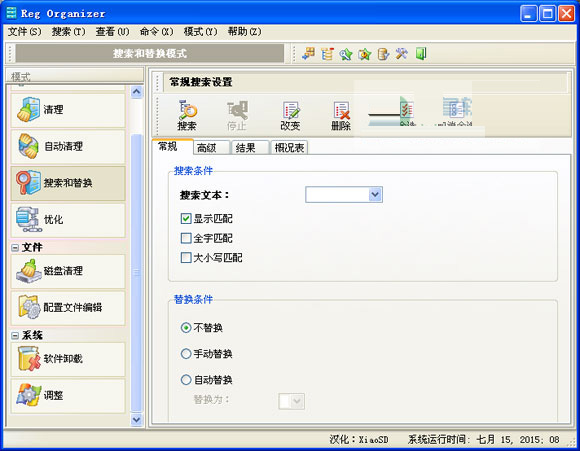Screen dimensions: 580x451
Task: Open the 搜索(T) menu
Action: point(68,32)
